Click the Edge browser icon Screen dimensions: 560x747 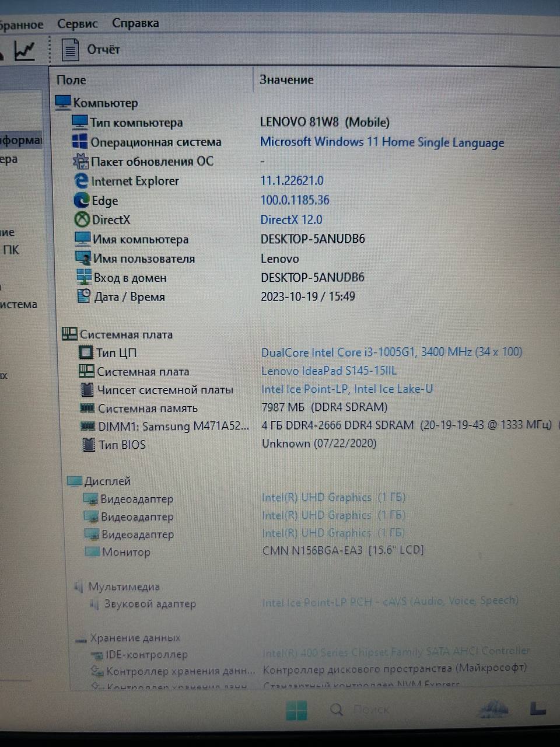[x=81, y=200]
